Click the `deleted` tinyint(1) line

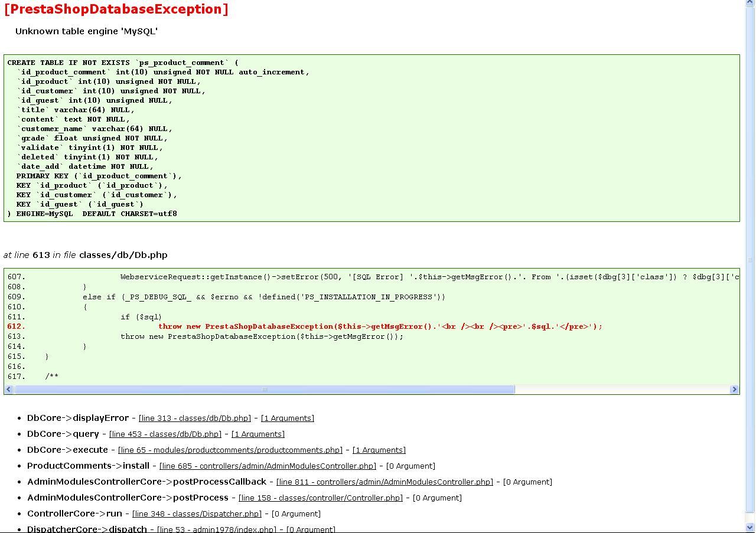coord(87,157)
